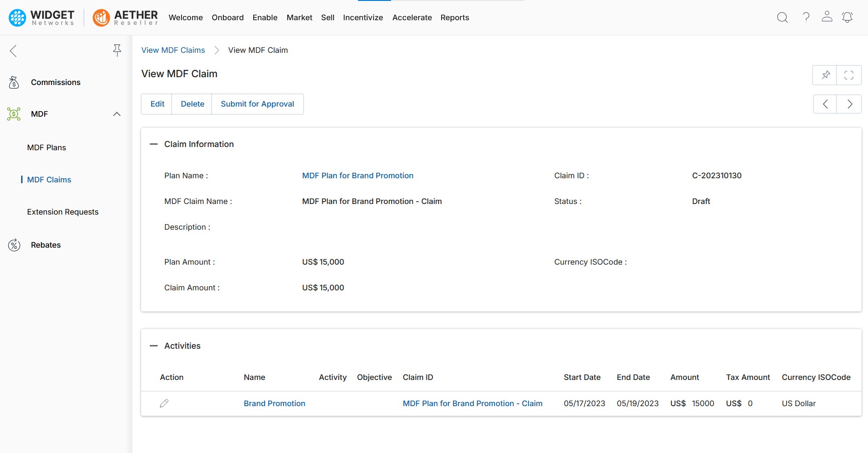The width and height of the screenshot is (868, 453).
Task: Click Submit for Approval button
Action: coord(257,104)
